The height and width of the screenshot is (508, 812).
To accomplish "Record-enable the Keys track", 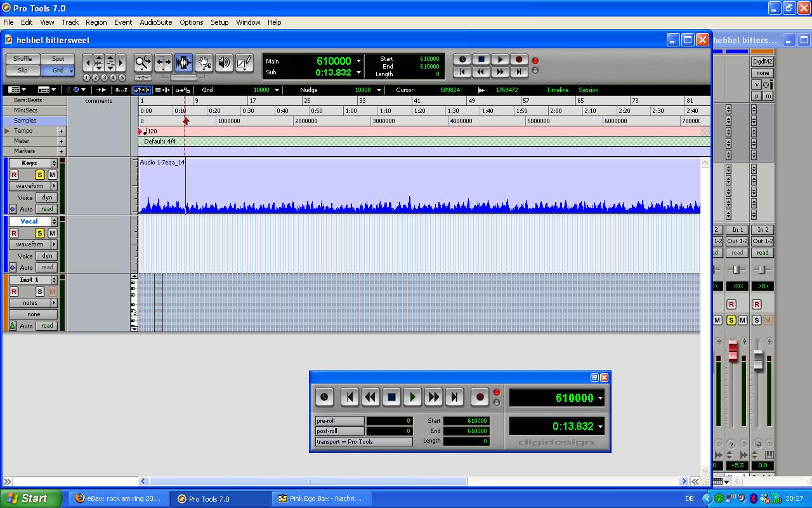I will pyautogui.click(x=14, y=175).
